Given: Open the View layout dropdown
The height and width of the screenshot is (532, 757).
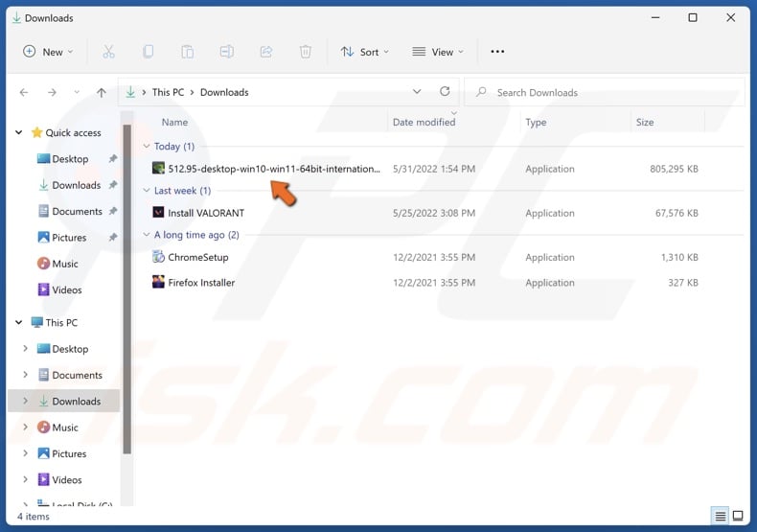Looking at the screenshot, I should coord(437,52).
